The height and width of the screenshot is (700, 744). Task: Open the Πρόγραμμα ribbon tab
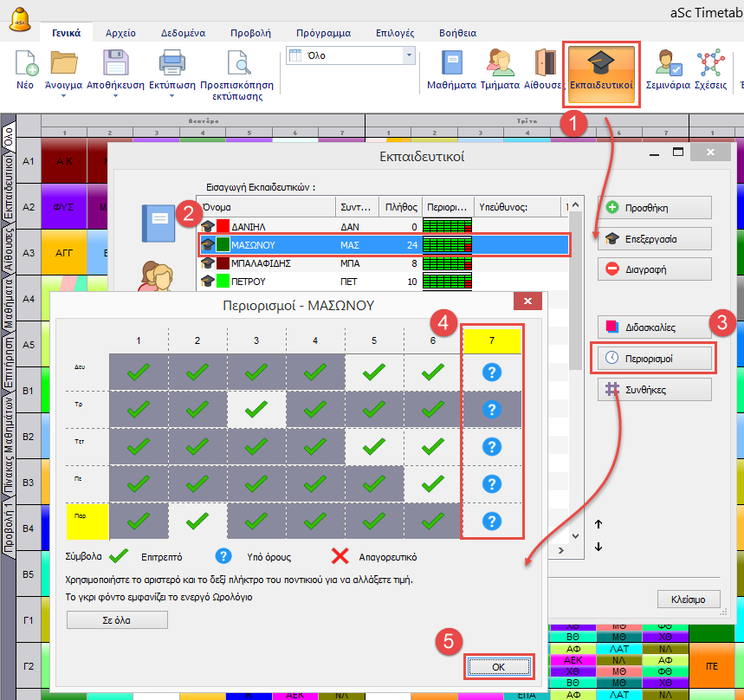[322, 33]
